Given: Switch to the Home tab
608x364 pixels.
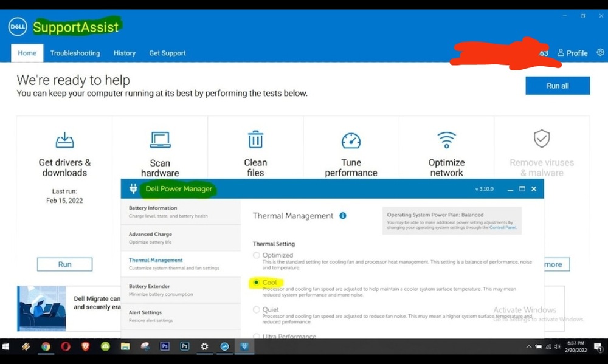Looking at the screenshot, I should (27, 53).
